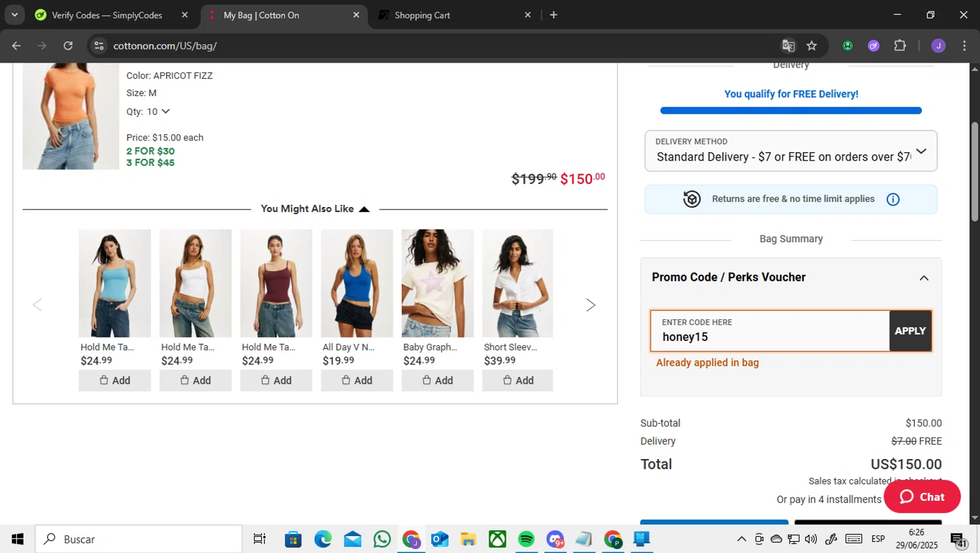
Task: Open Windows Start menu
Action: point(18,539)
